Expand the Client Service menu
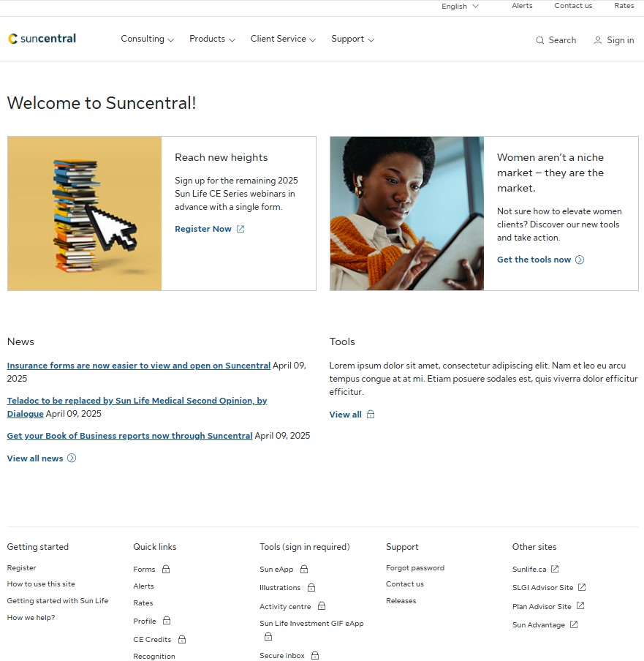The width and height of the screenshot is (644, 661). click(x=279, y=39)
